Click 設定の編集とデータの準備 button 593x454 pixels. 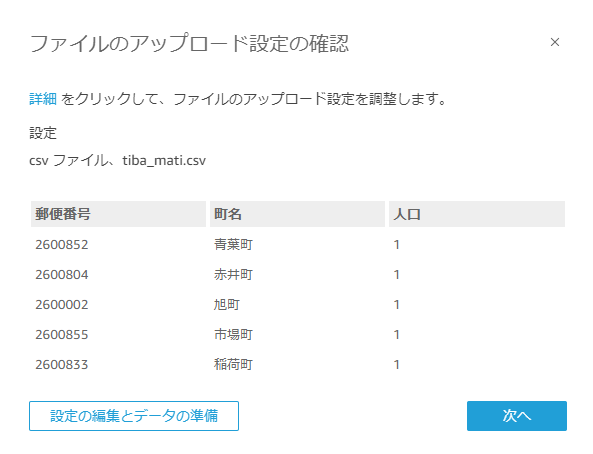click(134, 416)
